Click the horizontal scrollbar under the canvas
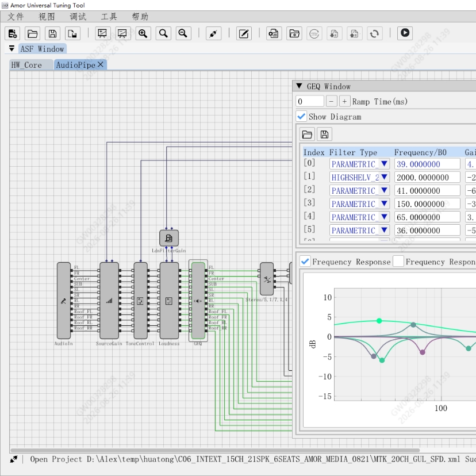The height and width of the screenshot is (476, 476). pyautogui.click(x=215, y=451)
